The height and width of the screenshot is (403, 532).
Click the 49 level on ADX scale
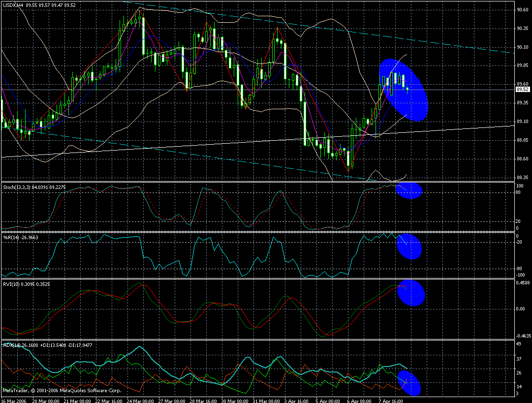(518, 344)
